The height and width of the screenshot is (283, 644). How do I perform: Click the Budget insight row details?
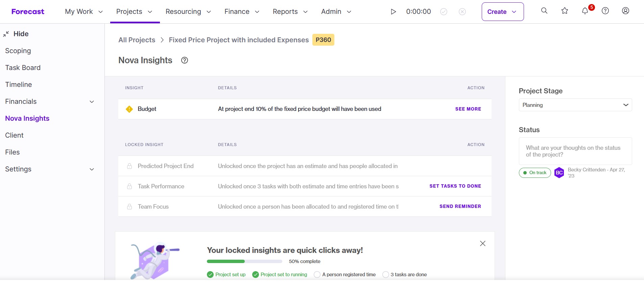(300, 109)
